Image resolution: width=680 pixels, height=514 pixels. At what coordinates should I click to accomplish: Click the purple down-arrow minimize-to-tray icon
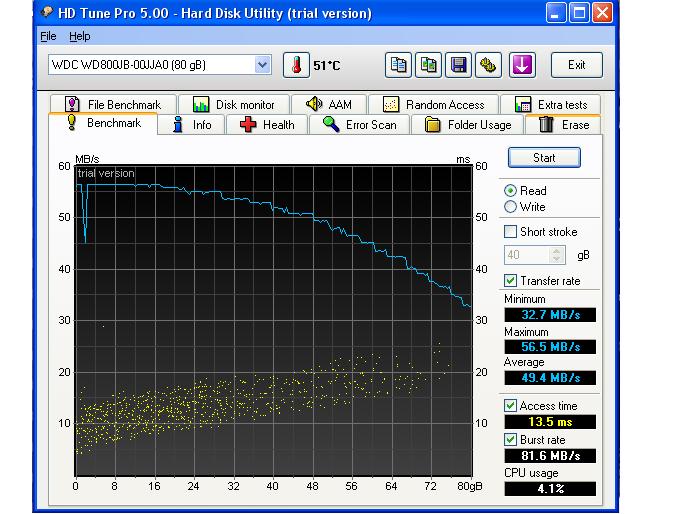pos(522,65)
